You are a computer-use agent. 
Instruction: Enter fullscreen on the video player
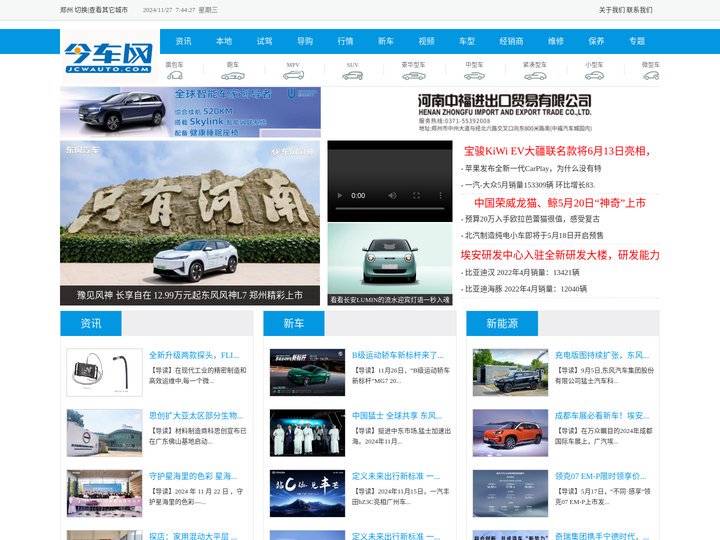pyautogui.click(x=416, y=196)
